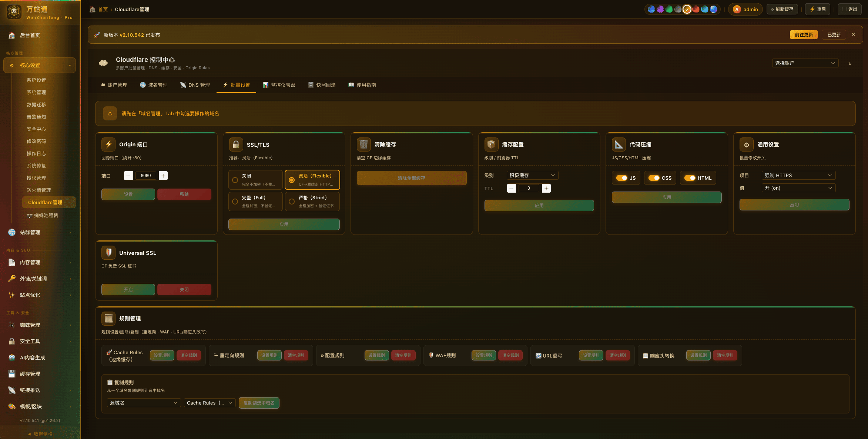Open 站群管理 via its globe icon

(12, 232)
